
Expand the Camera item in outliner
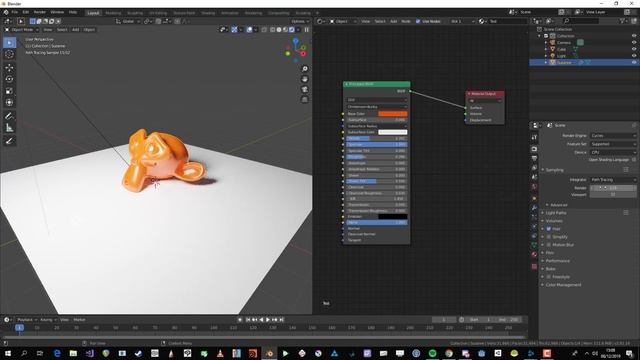pos(546,42)
